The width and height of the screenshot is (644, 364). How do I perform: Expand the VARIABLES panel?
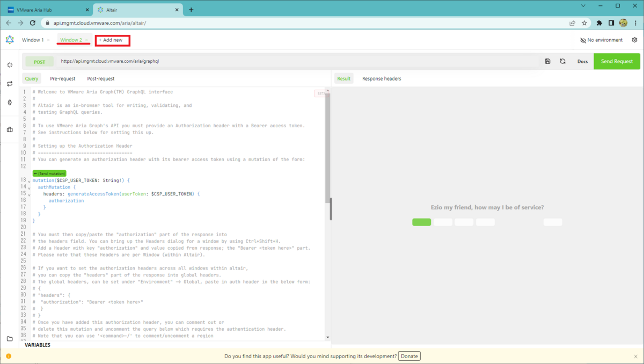pyautogui.click(x=38, y=345)
